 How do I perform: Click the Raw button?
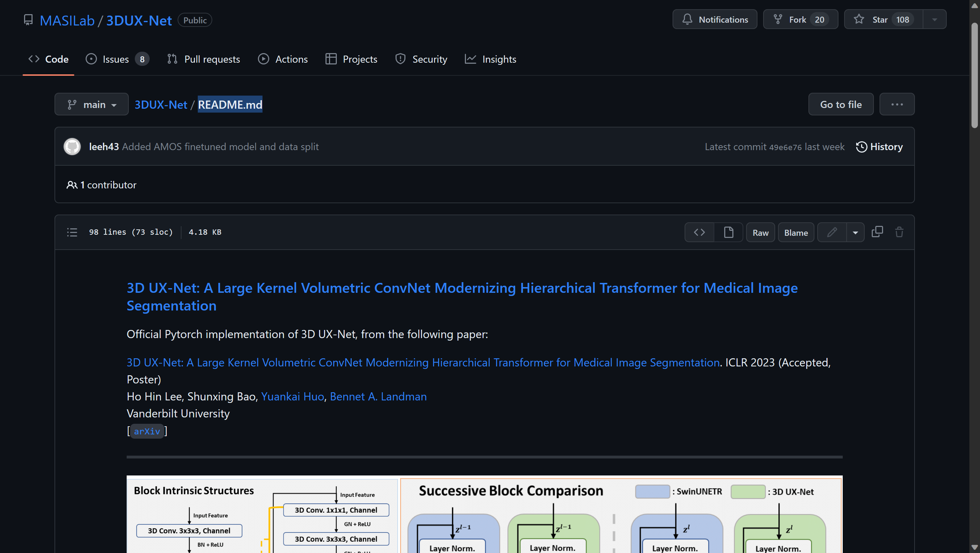(760, 232)
